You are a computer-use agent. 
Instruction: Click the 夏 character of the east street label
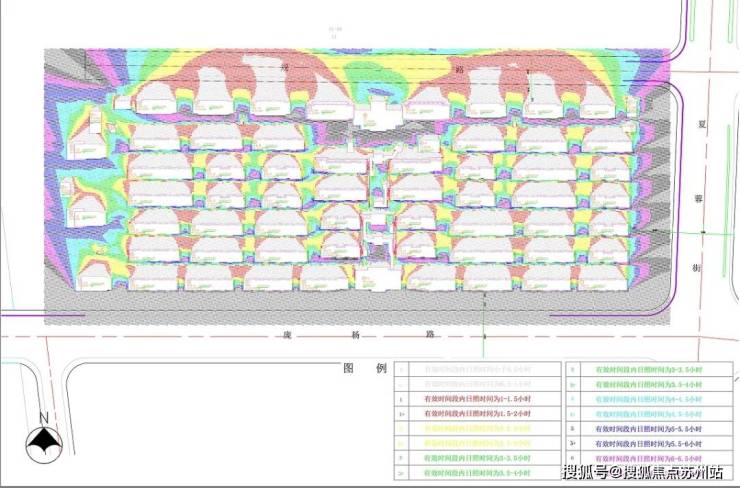click(x=701, y=129)
